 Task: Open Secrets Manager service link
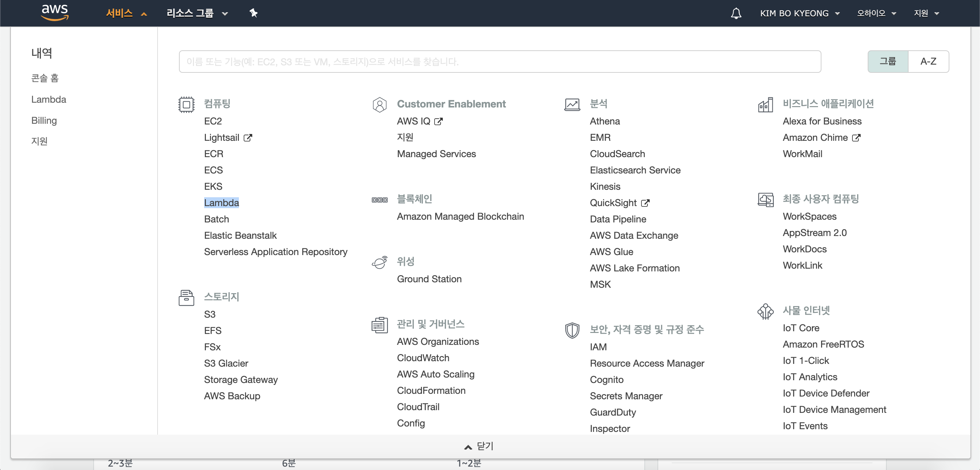(x=626, y=396)
